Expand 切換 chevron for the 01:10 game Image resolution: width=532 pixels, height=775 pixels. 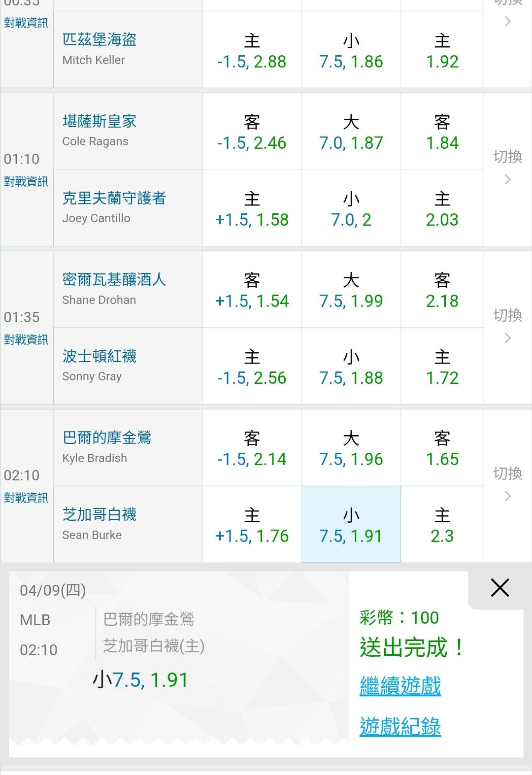click(508, 168)
